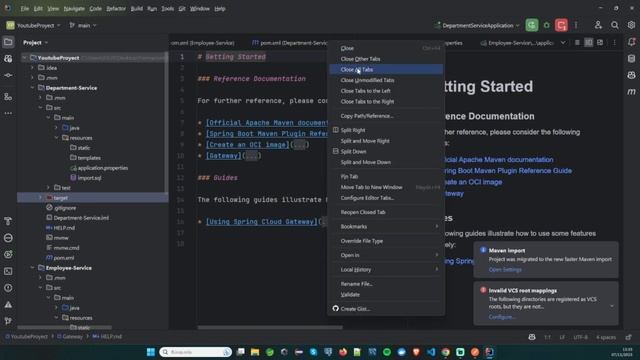This screenshot has height=360, width=640.
Task: Open IDE settings gear icon
Action: [x=631, y=25]
